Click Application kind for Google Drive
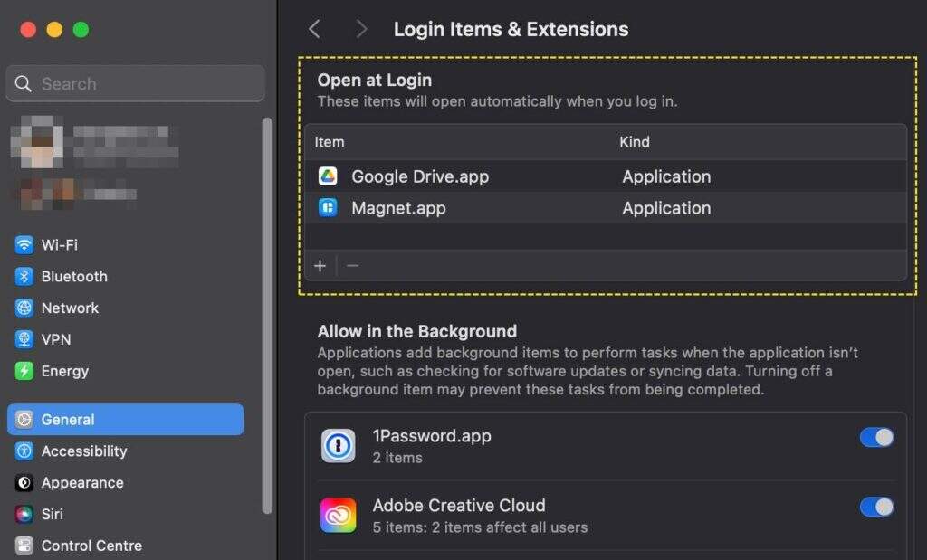The width and height of the screenshot is (927, 560). [x=666, y=176]
